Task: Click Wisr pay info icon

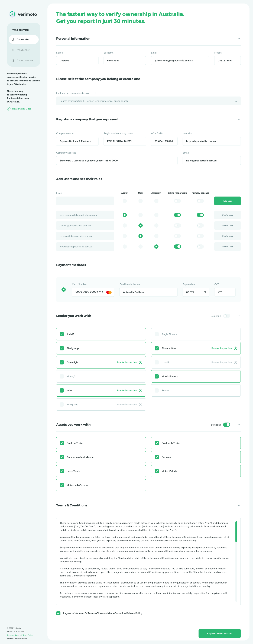Action: click(x=141, y=390)
